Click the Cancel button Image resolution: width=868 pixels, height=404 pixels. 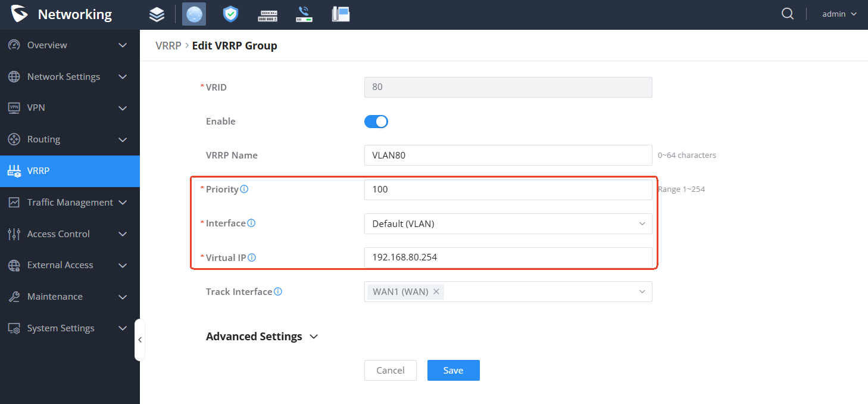coord(391,370)
